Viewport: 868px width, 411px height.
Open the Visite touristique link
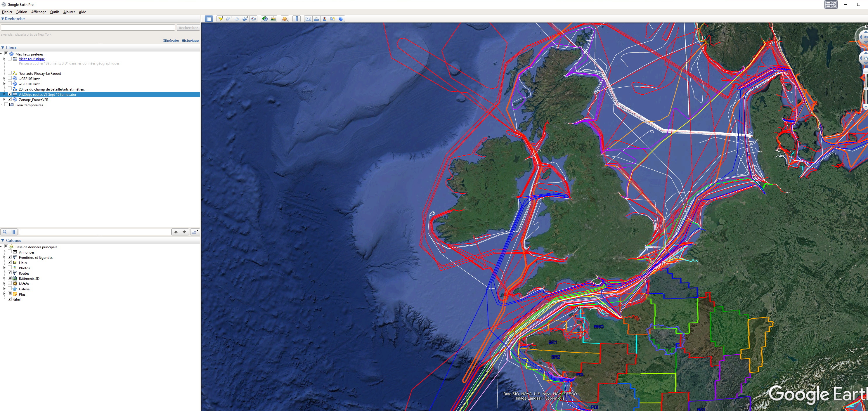(32, 59)
